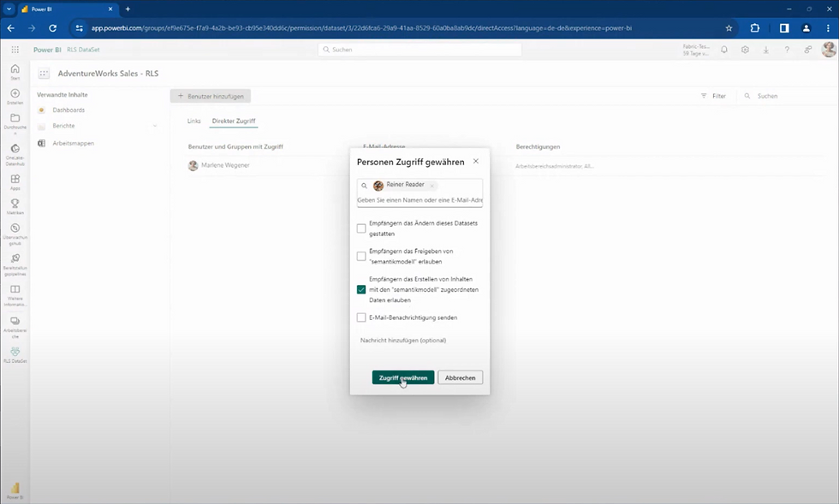Open Arbeitsmappen related content item

click(x=74, y=144)
